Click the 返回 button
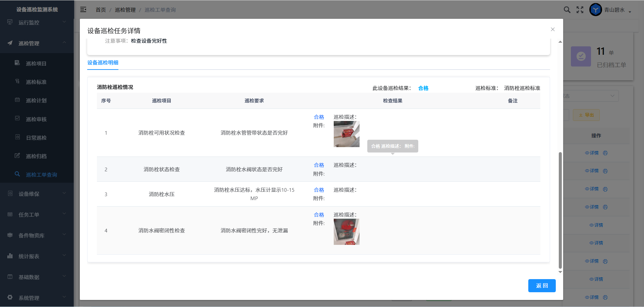This screenshot has width=644, height=307. [542, 286]
